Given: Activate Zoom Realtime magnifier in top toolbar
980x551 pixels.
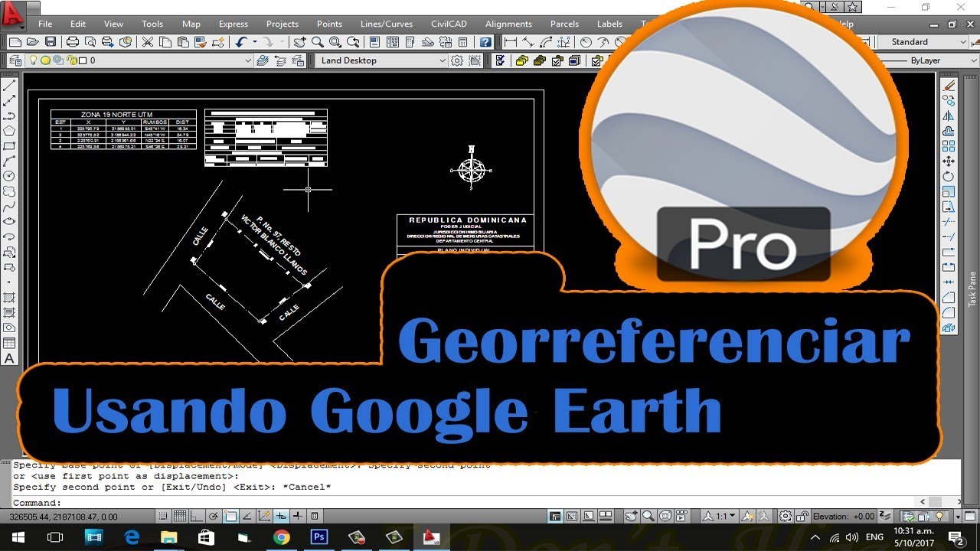Looking at the screenshot, I should 318,42.
